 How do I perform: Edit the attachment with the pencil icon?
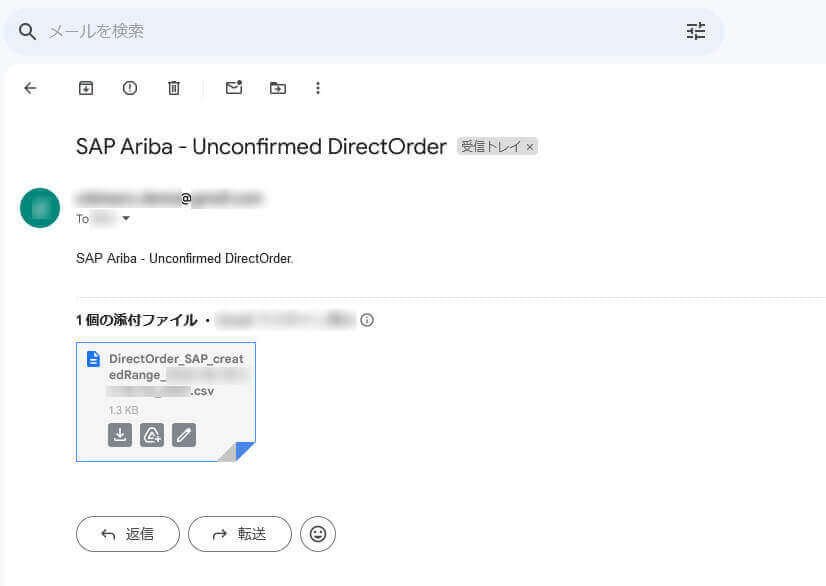tap(184, 435)
